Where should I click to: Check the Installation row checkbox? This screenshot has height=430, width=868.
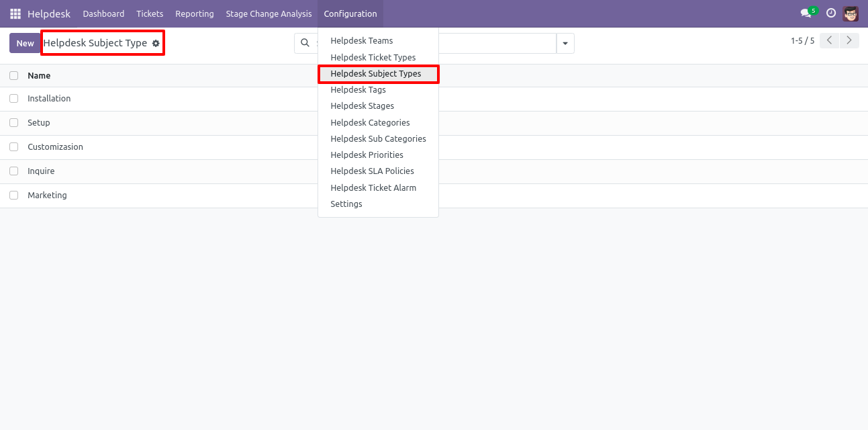tap(13, 99)
